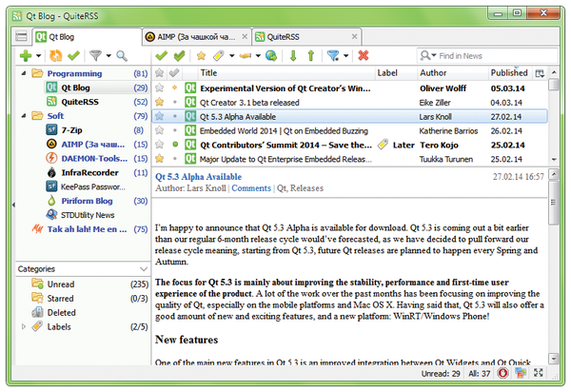Switch to the AIMP tab
The height and width of the screenshot is (392, 571).
pos(196,37)
